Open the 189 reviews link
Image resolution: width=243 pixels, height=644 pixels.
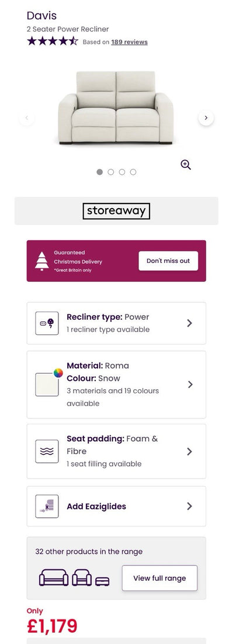[129, 42]
